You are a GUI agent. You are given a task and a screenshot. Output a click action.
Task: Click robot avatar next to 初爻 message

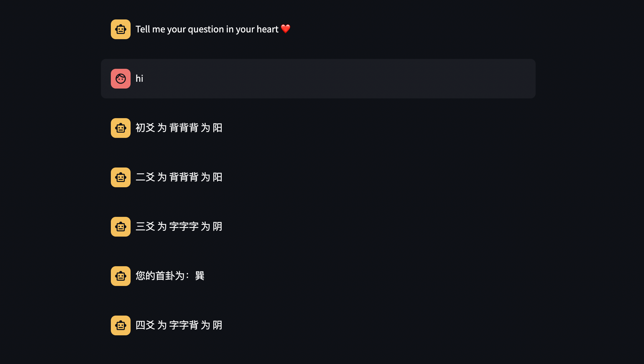click(120, 128)
